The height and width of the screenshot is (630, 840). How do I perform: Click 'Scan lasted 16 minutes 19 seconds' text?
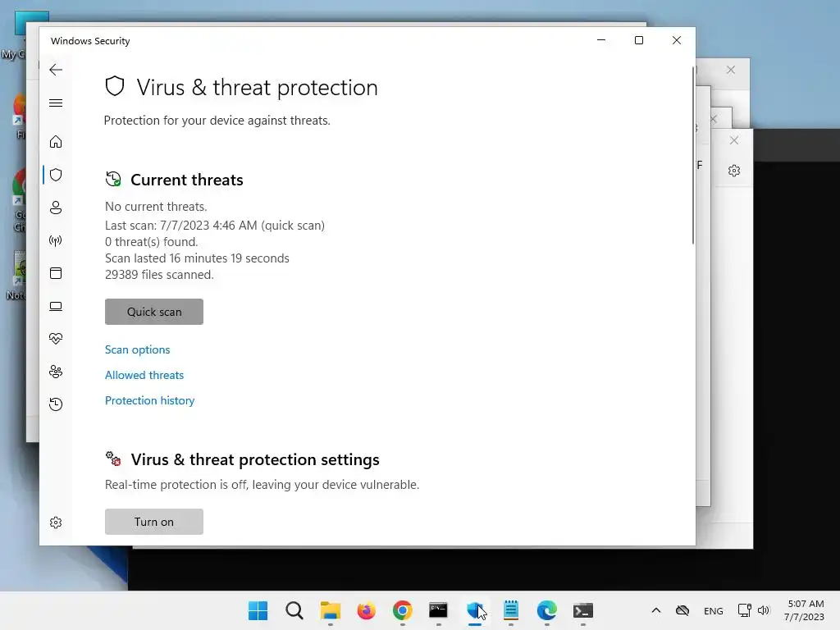coord(197,258)
